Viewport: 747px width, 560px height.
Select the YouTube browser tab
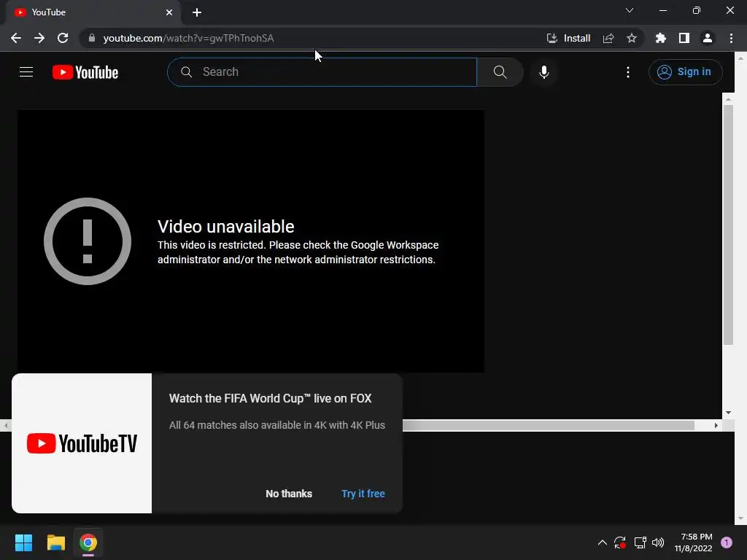93,12
